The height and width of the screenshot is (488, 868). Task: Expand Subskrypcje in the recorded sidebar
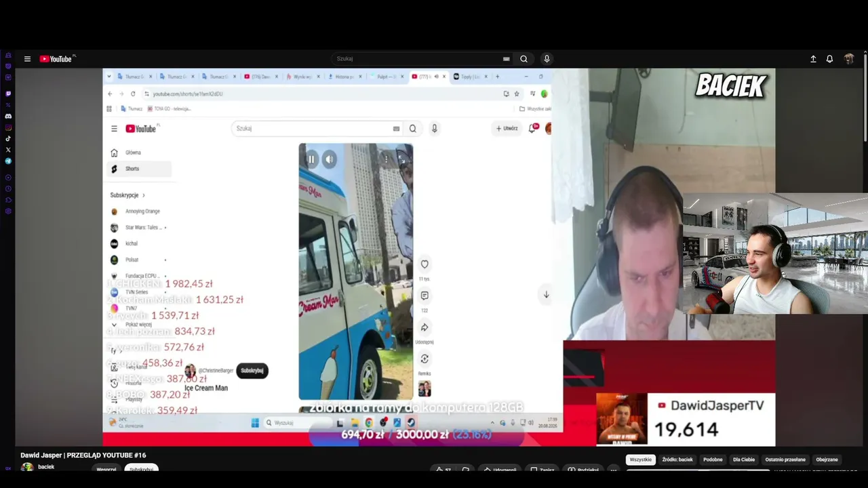tap(127, 195)
